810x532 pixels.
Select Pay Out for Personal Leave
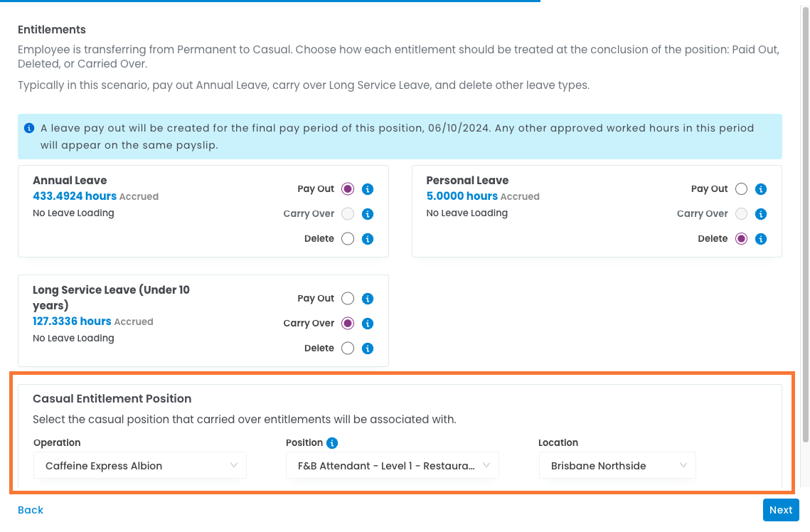(x=741, y=189)
